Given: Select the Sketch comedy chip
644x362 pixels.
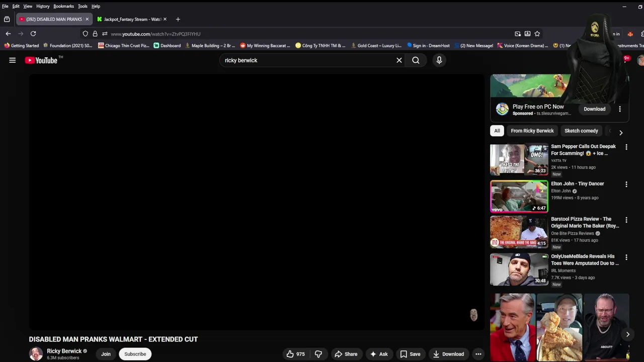Looking at the screenshot, I should 581,131.
